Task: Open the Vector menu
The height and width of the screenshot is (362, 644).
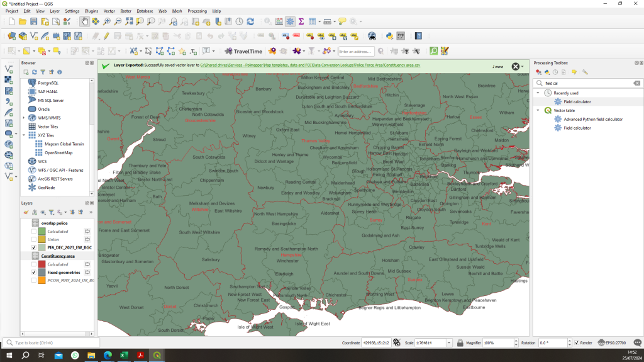Action: [109, 11]
